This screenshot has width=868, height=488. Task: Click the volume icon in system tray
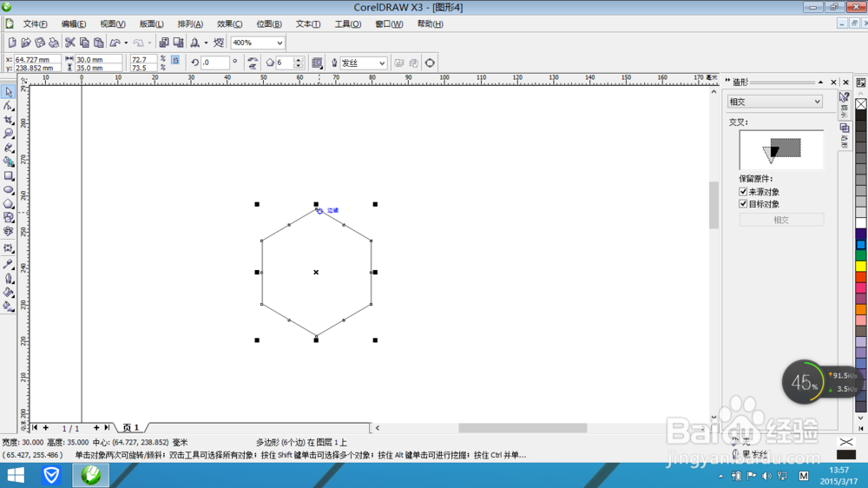click(x=766, y=476)
